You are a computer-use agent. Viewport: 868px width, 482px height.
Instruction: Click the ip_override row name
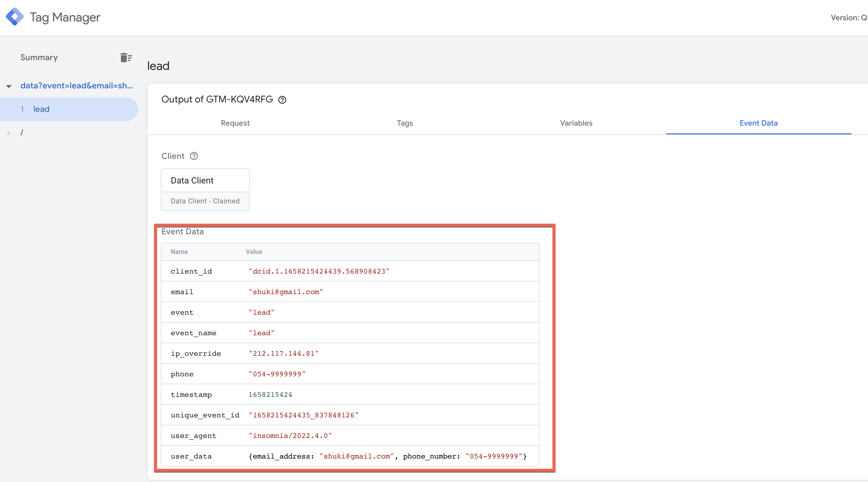click(x=196, y=354)
